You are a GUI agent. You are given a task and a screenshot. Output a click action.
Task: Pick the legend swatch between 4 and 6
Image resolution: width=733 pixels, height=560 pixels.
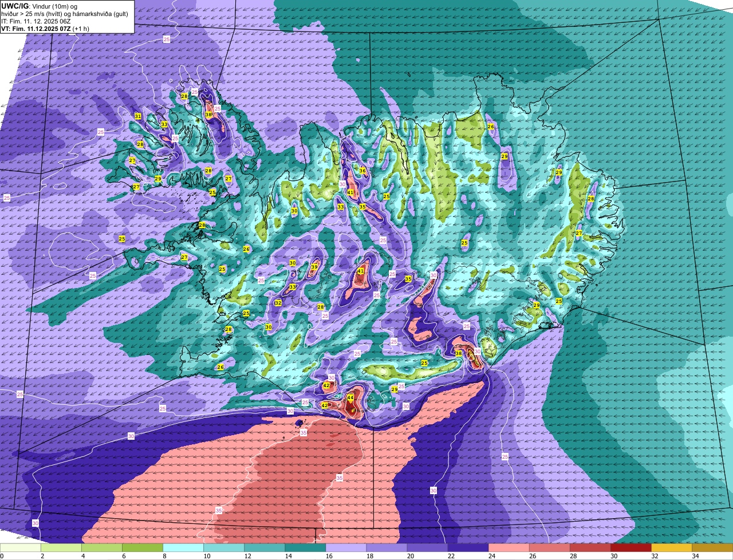(102, 547)
